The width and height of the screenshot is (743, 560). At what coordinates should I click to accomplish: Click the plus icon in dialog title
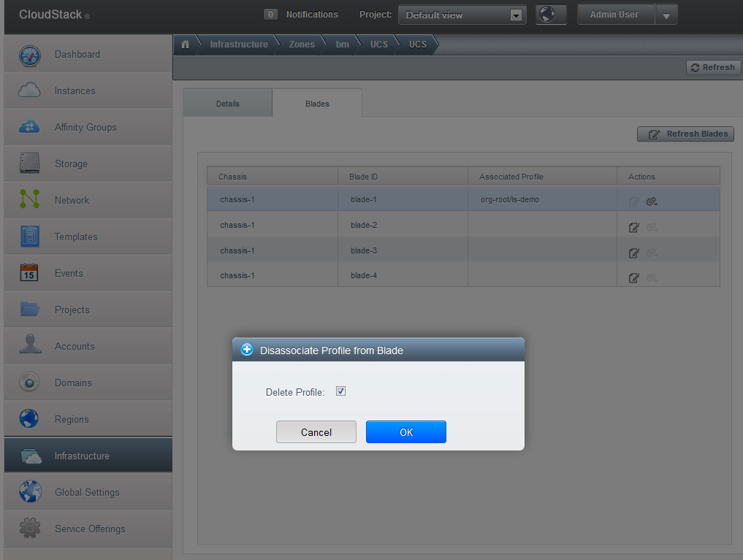pyautogui.click(x=247, y=350)
